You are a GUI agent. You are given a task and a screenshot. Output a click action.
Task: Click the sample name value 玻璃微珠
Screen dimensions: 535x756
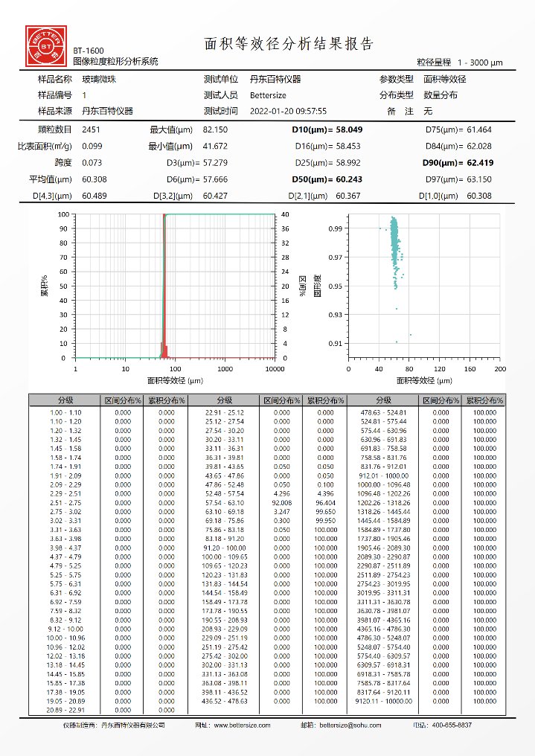pos(98,80)
